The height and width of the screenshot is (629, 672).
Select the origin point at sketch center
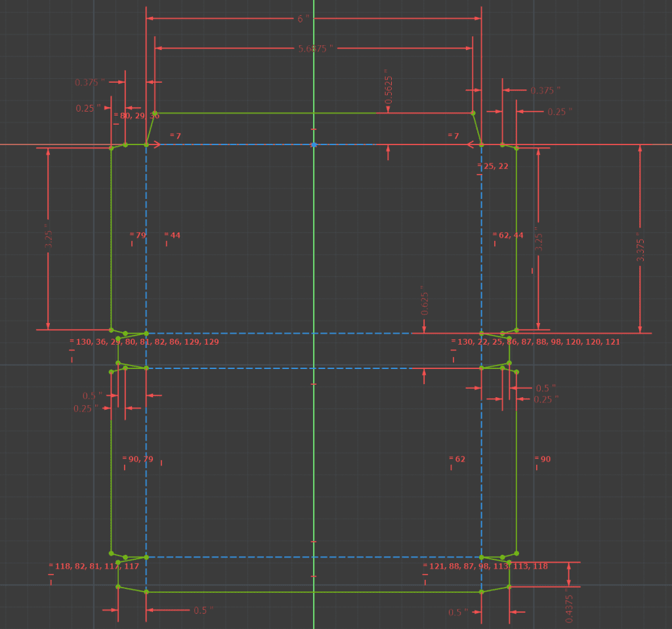coord(314,144)
